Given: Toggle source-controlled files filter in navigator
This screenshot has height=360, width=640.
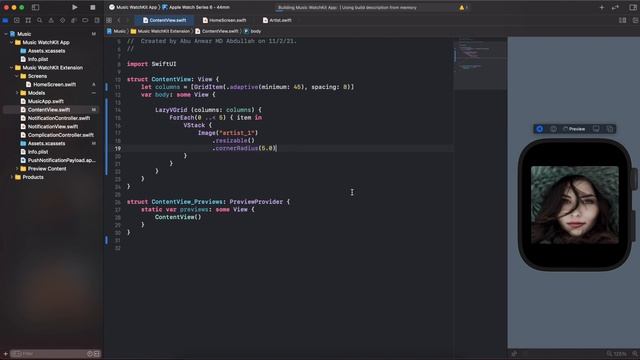Looking at the screenshot, I should coord(97,354).
